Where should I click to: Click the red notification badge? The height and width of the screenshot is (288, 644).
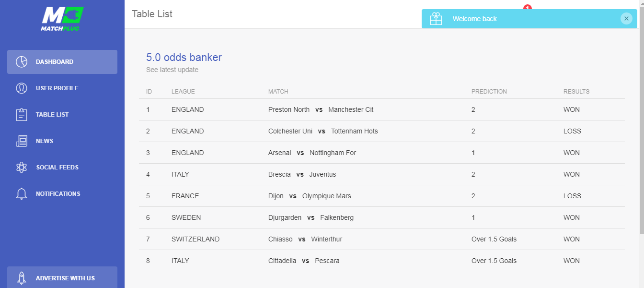tap(528, 7)
